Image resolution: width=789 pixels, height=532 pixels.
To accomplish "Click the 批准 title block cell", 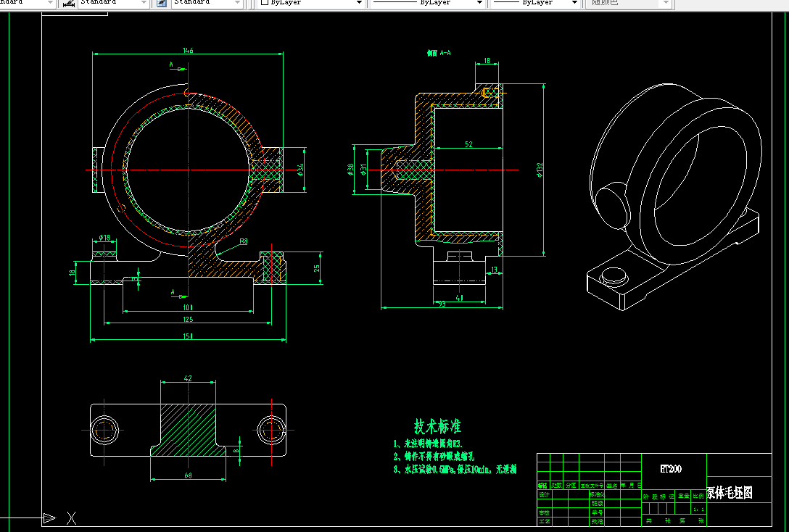I will pyautogui.click(x=598, y=522).
